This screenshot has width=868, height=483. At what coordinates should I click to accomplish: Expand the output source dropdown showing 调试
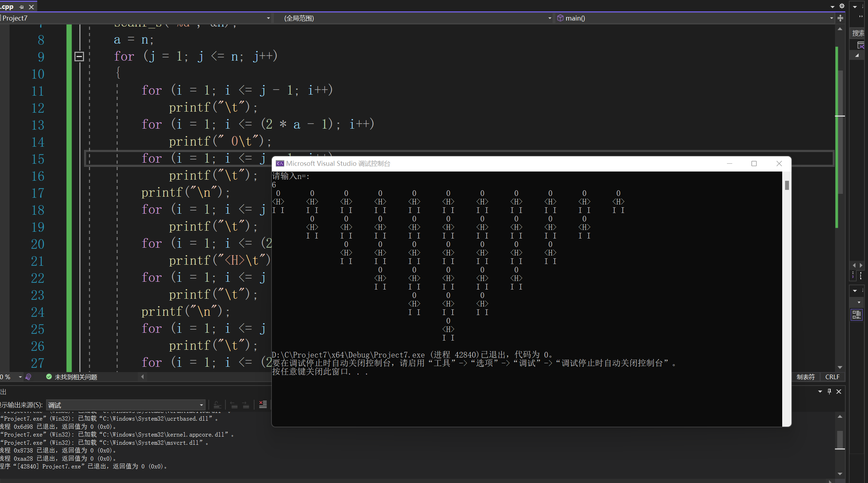coord(201,405)
